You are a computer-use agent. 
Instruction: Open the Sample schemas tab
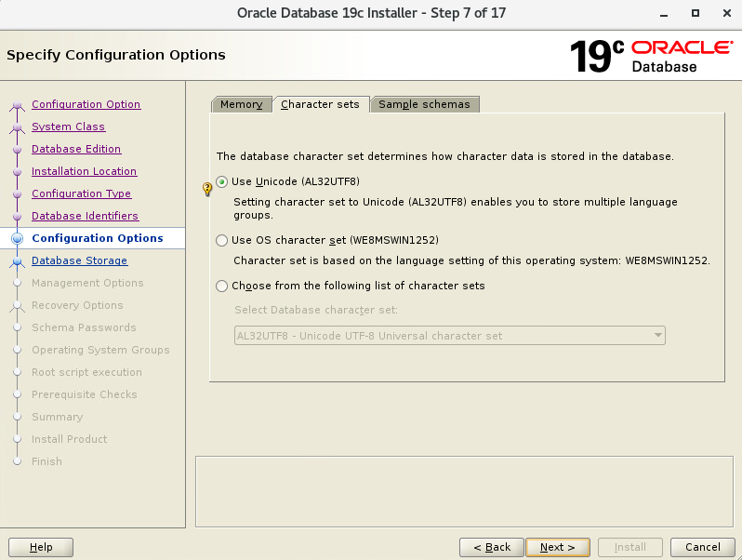[425, 104]
